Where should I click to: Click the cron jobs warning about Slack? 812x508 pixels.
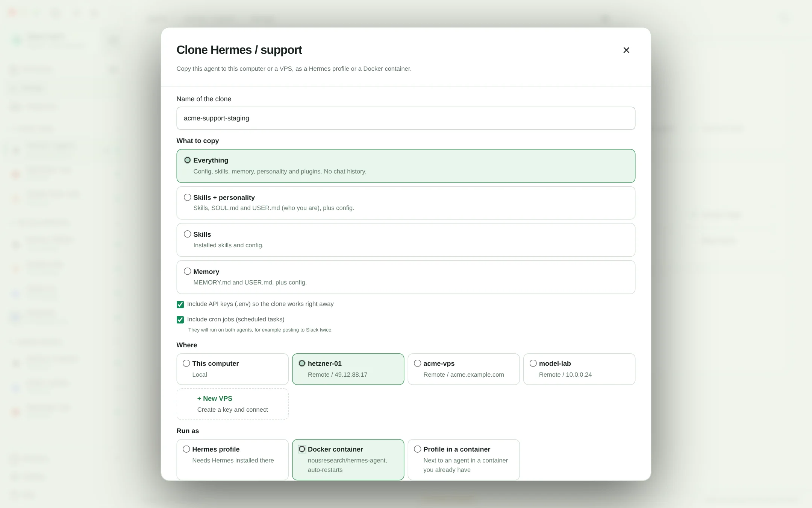[x=260, y=330]
